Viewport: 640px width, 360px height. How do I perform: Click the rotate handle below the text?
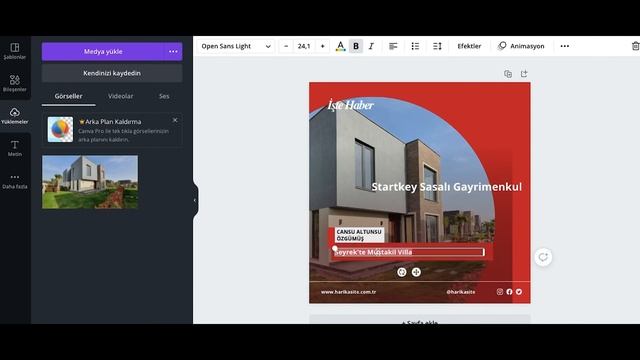tap(402, 272)
